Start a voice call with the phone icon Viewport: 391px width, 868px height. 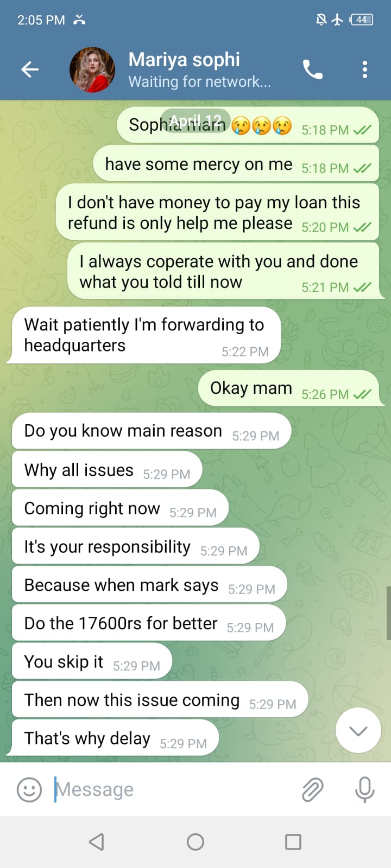[313, 69]
